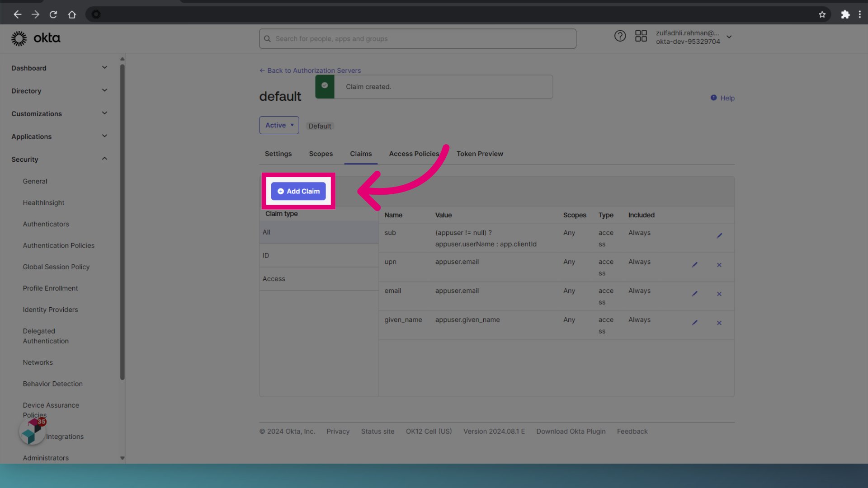Switch to the Scopes tab
The image size is (868, 488).
321,154
